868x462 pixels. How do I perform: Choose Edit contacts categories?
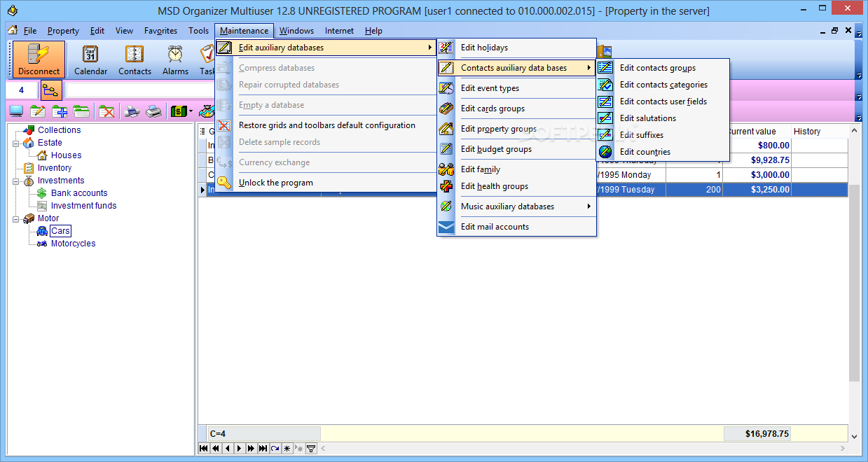[x=663, y=85]
